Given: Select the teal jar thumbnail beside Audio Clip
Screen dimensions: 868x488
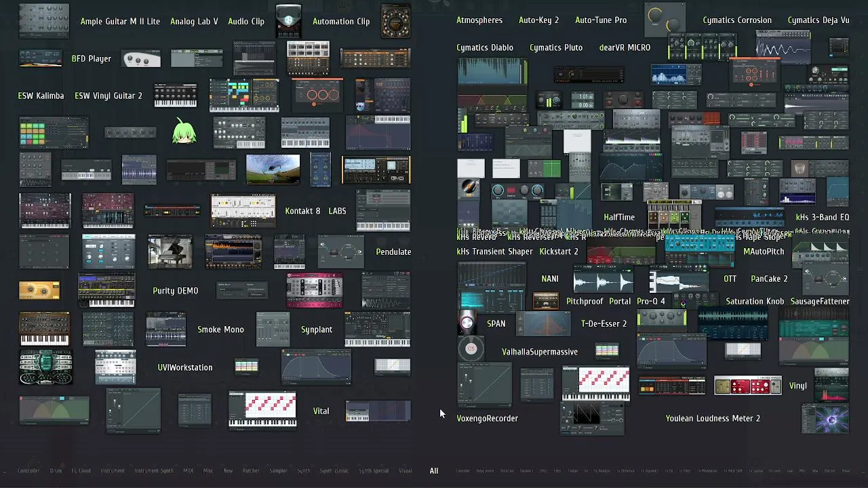Looking at the screenshot, I should tap(289, 21).
